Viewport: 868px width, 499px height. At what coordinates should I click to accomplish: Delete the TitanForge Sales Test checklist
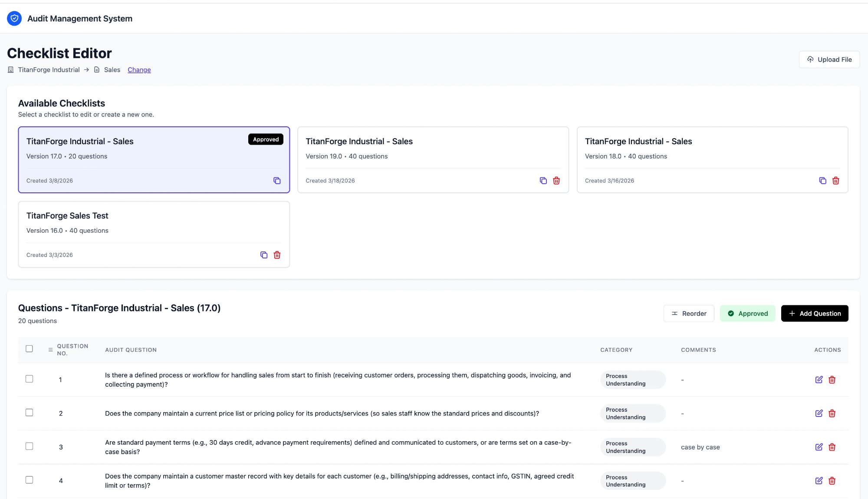tap(277, 255)
